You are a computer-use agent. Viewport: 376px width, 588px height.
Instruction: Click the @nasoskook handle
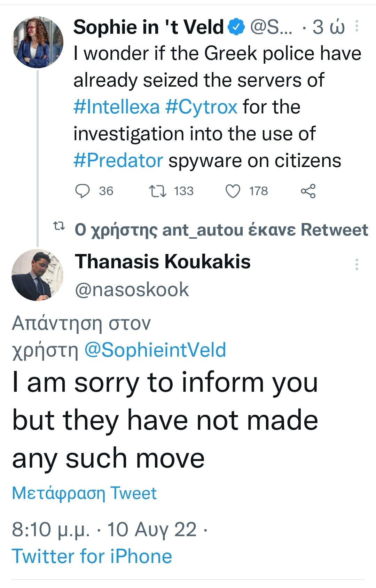point(132,289)
